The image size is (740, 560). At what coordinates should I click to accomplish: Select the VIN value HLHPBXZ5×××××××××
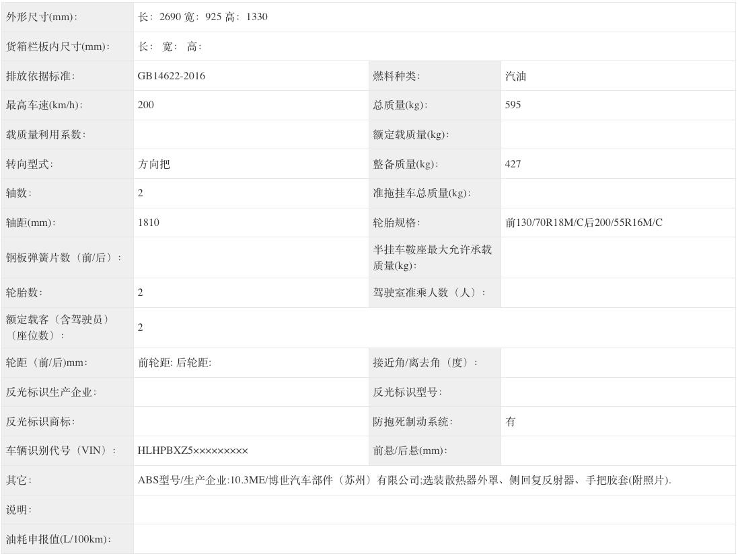point(192,450)
